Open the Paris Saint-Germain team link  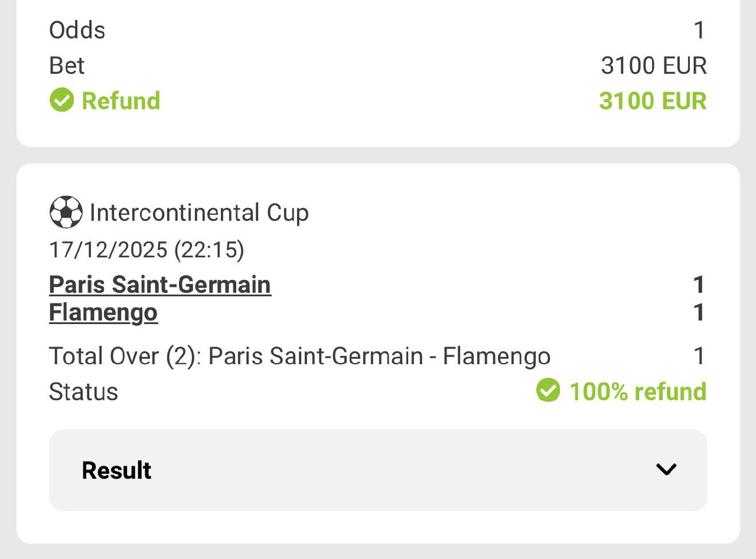pyautogui.click(x=159, y=285)
